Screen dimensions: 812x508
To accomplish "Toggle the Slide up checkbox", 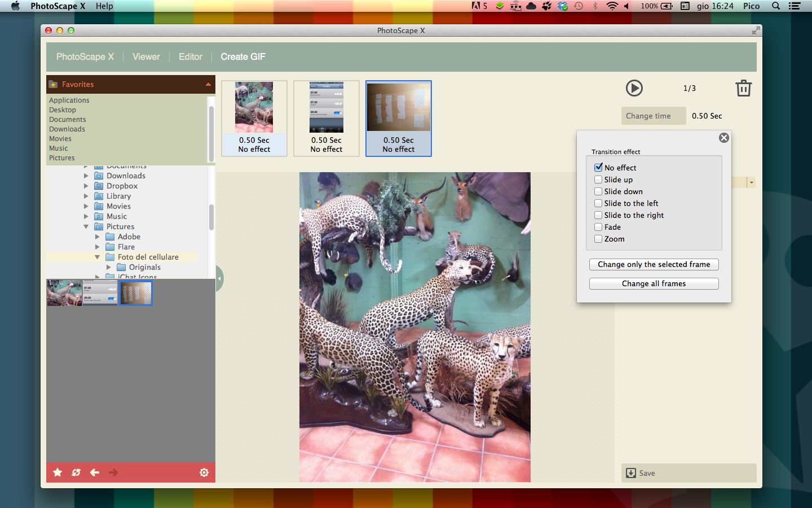I will coord(598,179).
